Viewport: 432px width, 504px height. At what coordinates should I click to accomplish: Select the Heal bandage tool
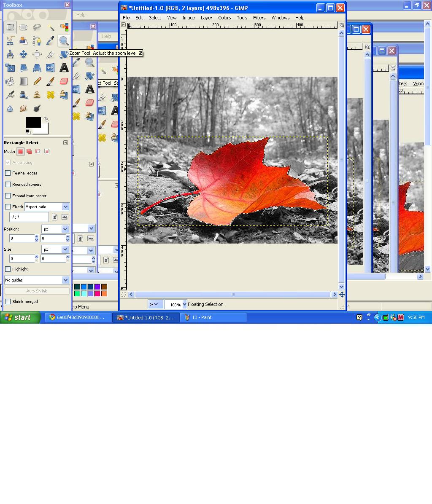[51, 95]
